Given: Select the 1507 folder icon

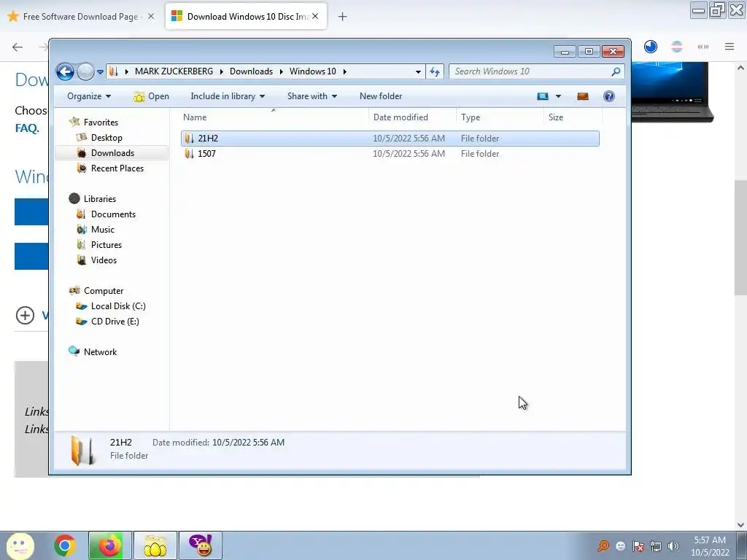Looking at the screenshot, I should click(190, 154).
